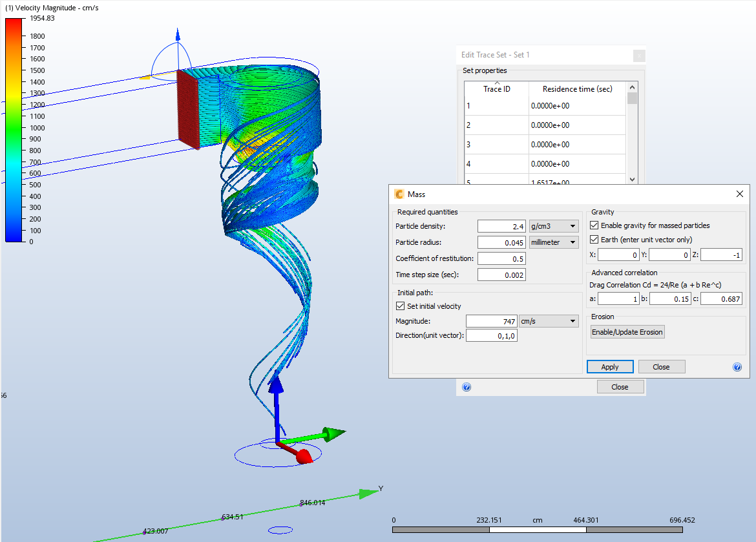Click Enable/Update Erosion button
Image resolution: width=756 pixels, height=542 pixels.
627,332
